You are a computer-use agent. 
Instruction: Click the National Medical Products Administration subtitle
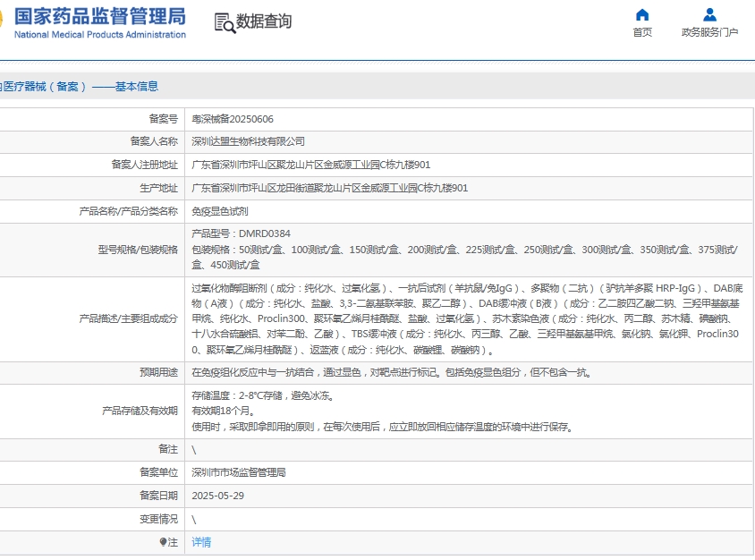tap(99, 35)
